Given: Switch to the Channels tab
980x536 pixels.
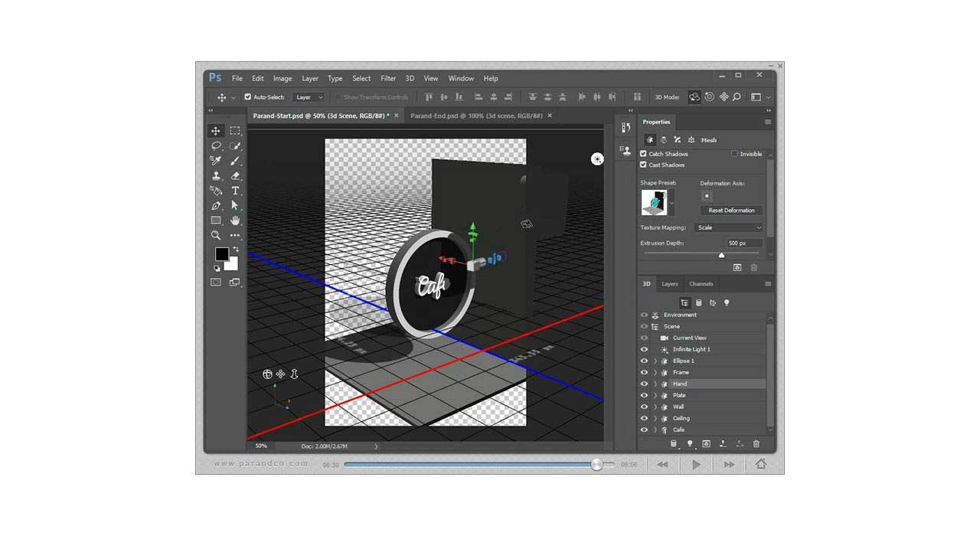Looking at the screenshot, I should point(701,284).
